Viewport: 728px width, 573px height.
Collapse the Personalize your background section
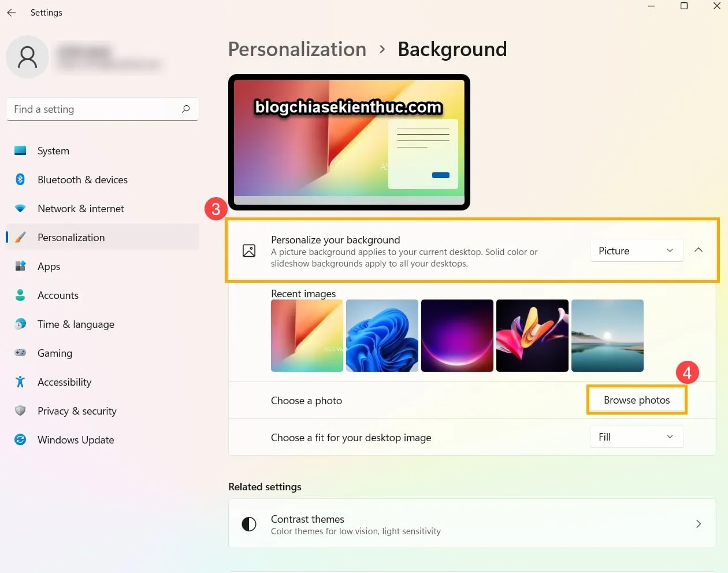pos(699,250)
